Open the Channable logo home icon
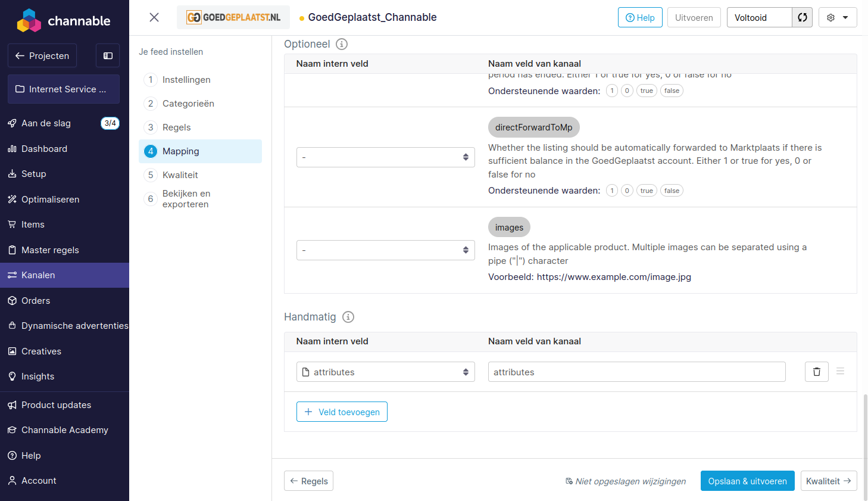868x501 pixels. tap(30, 20)
